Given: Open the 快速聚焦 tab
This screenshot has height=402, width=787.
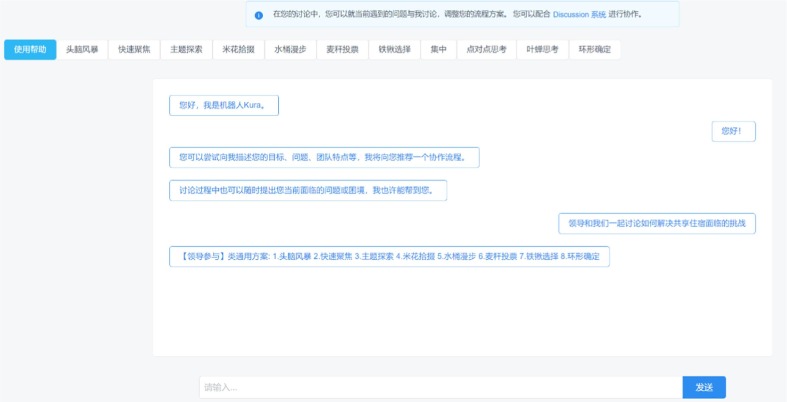Looking at the screenshot, I should pyautogui.click(x=134, y=49).
